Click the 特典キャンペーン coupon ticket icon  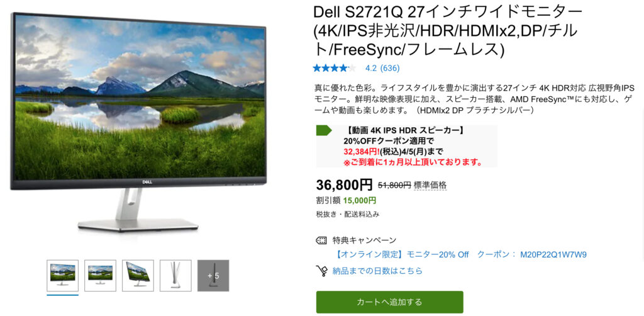(321, 240)
